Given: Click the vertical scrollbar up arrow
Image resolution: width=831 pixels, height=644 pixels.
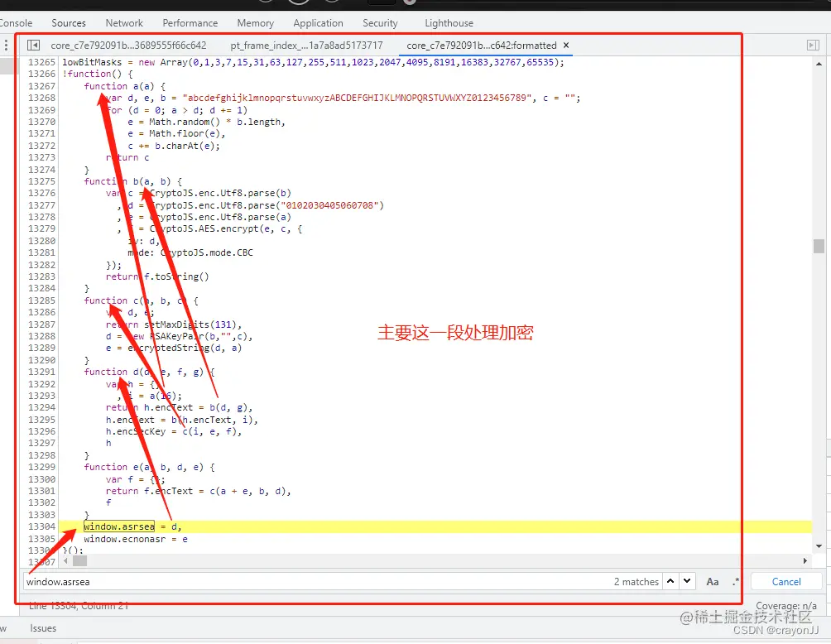Looking at the screenshot, I should point(819,64).
